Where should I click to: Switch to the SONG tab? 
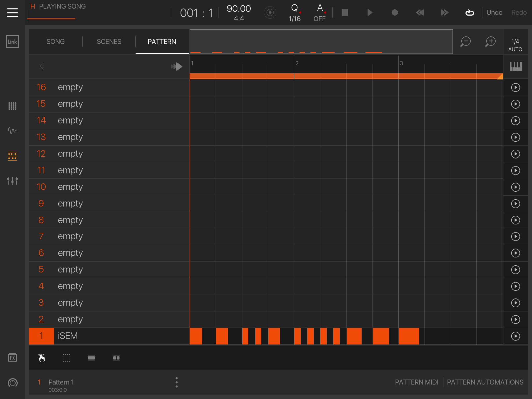coord(56,42)
